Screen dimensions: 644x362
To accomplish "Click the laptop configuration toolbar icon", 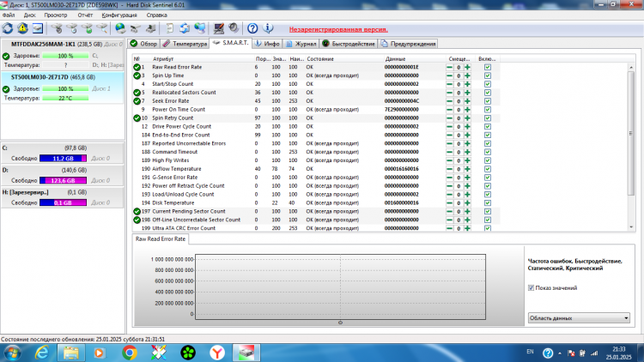I will [x=218, y=28].
